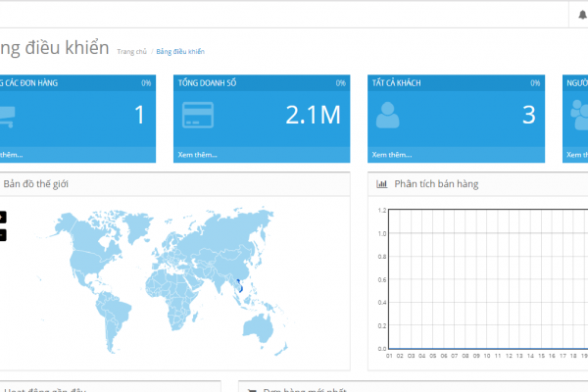Screen dimensions: 588x392
Task: Click the group icon in the rightmost tile
Action: [x=579, y=115]
